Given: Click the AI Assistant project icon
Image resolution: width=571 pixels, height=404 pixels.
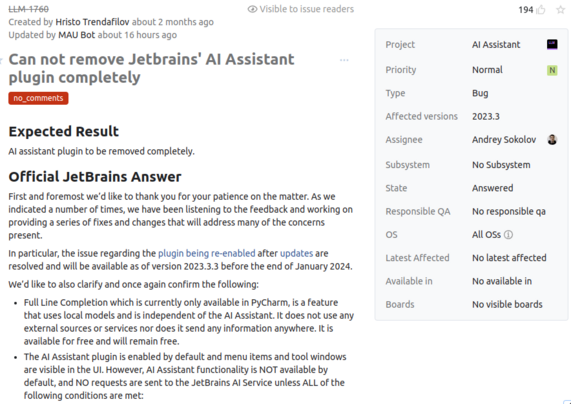Looking at the screenshot, I should [552, 44].
